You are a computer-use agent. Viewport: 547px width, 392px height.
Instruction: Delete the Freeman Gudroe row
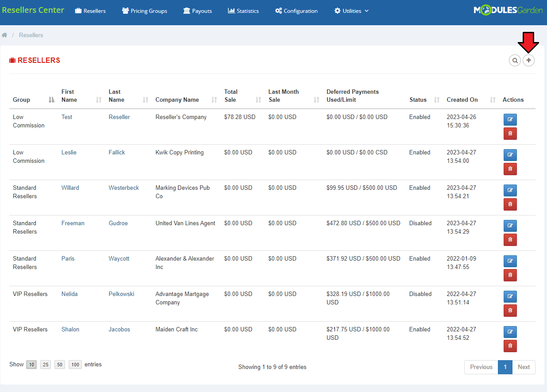pyautogui.click(x=510, y=240)
